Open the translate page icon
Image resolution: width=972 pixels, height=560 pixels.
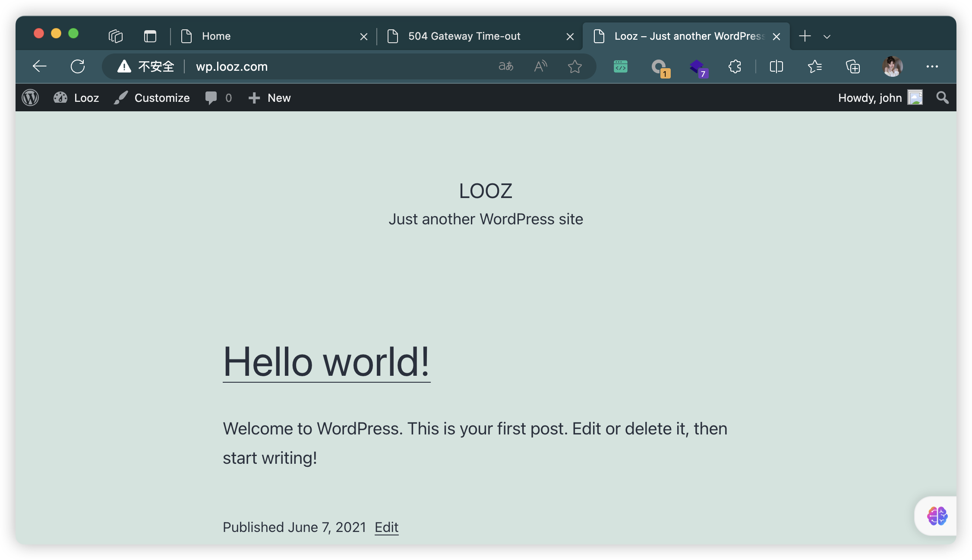point(506,66)
